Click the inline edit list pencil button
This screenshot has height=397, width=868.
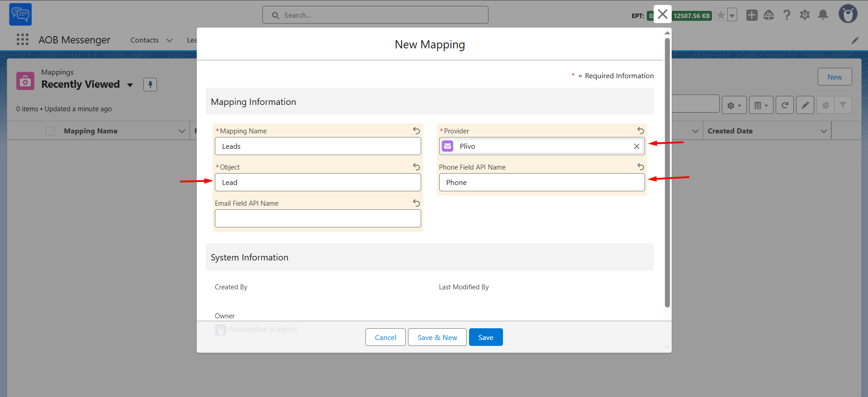point(805,105)
